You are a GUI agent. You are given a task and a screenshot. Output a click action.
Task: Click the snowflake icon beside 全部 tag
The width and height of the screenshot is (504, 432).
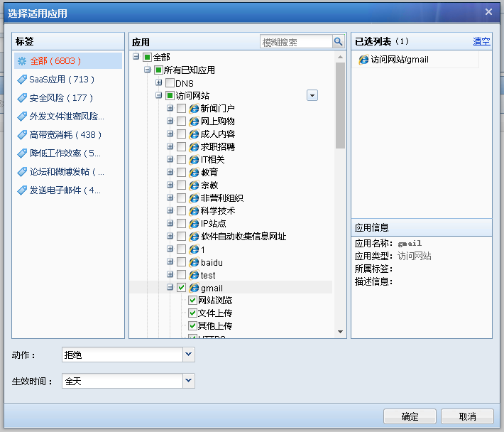click(x=23, y=61)
